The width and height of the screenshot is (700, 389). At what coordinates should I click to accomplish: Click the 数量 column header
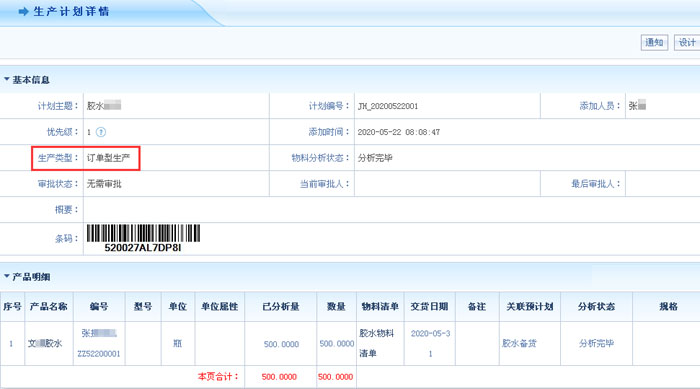pyautogui.click(x=336, y=306)
